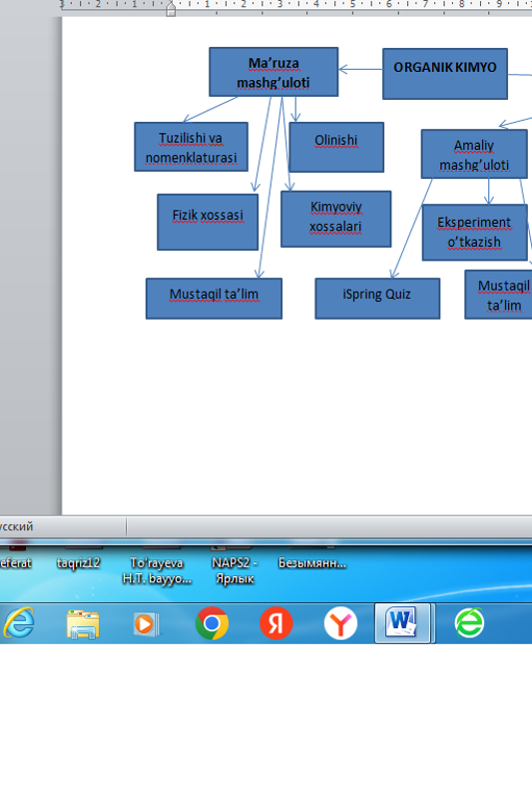Screen dimensions: 532x799
Task: Launch Windows Media Player taskbar icon
Action: [x=147, y=623]
